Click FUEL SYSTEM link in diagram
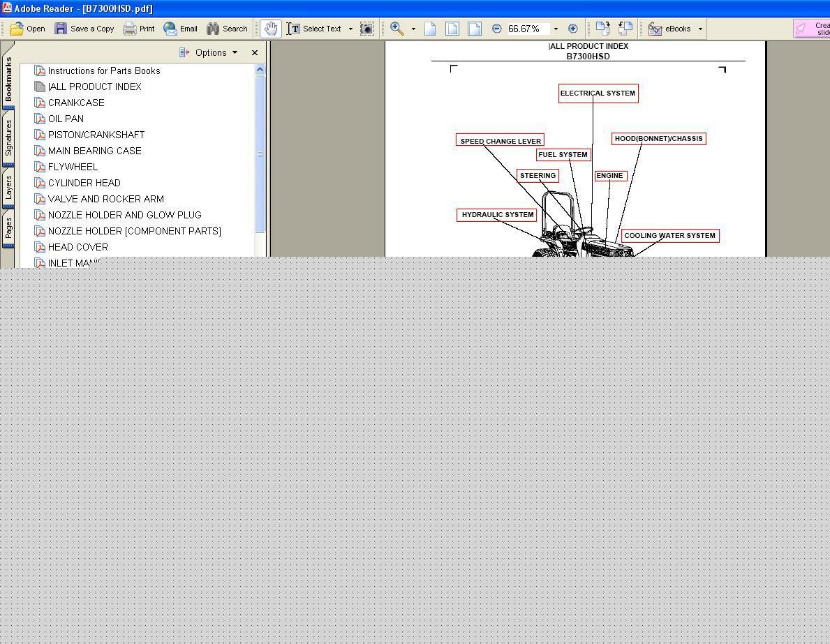 click(563, 154)
